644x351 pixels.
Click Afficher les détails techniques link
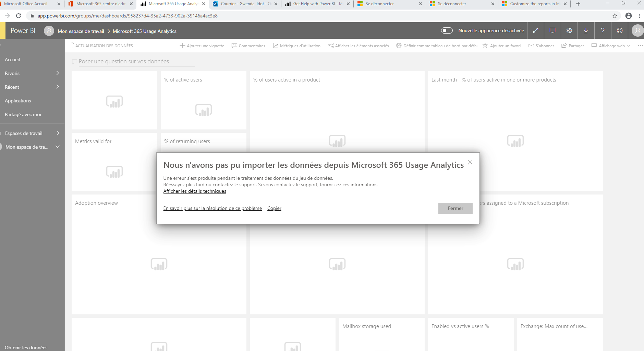[x=195, y=191]
